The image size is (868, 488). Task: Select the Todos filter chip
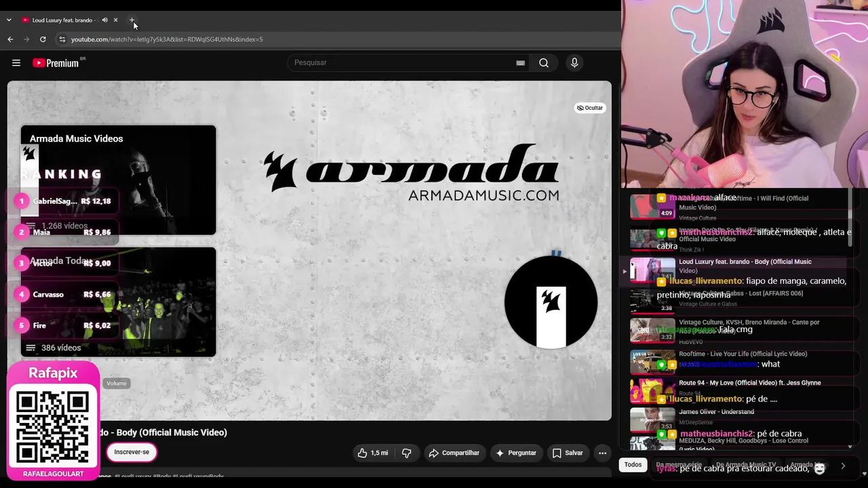(633, 465)
